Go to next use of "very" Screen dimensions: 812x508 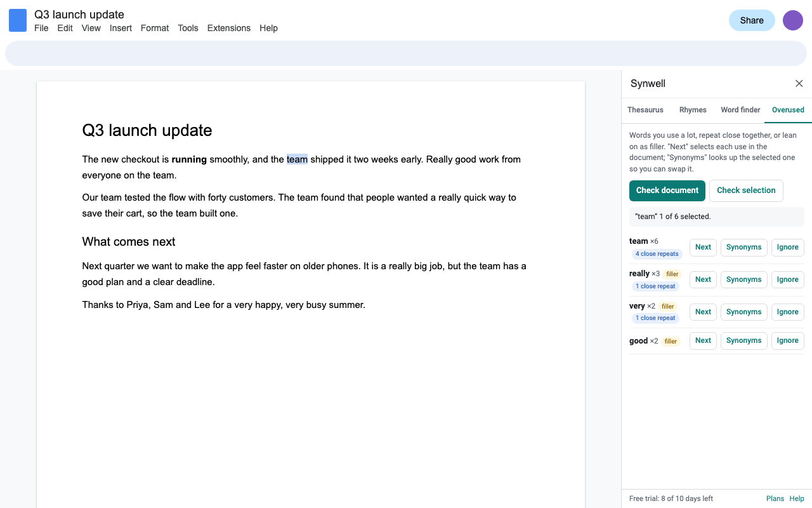pyautogui.click(x=703, y=312)
